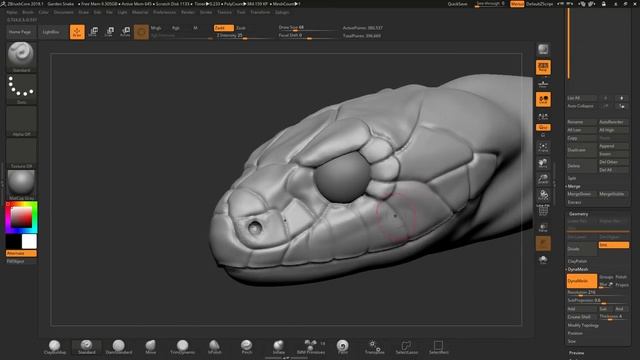The height and width of the screenshot is (360, 640).
Task: Expand the Modify Topology section
Action: coord(583,325)
